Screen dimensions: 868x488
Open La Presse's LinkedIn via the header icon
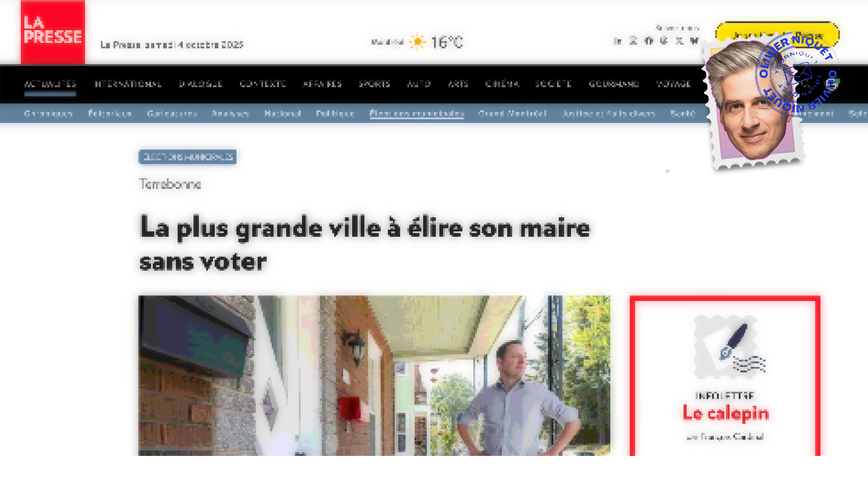pos(618,41)
